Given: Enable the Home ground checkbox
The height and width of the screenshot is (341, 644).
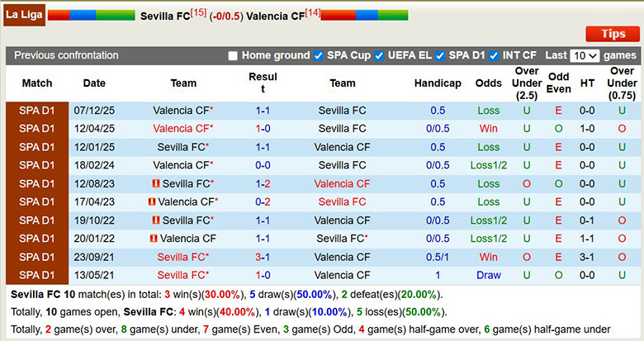Looking at the screenshot, I should pos(233,55).
